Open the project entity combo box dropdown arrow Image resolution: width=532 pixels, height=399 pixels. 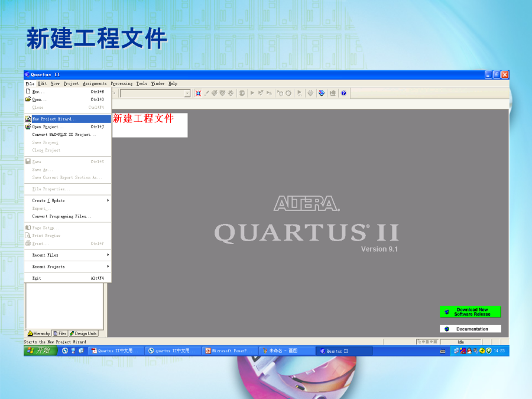pyautogui.click(x=187, y=93)
